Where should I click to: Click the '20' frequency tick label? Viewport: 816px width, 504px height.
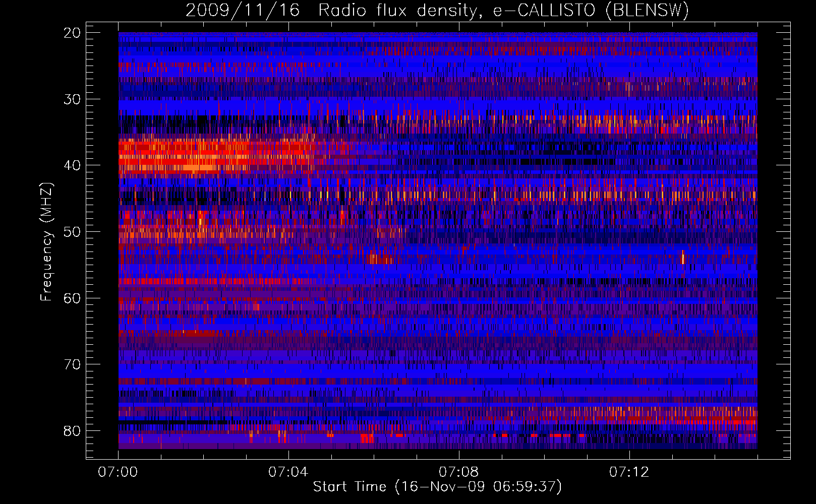click(x=72, y=33)
